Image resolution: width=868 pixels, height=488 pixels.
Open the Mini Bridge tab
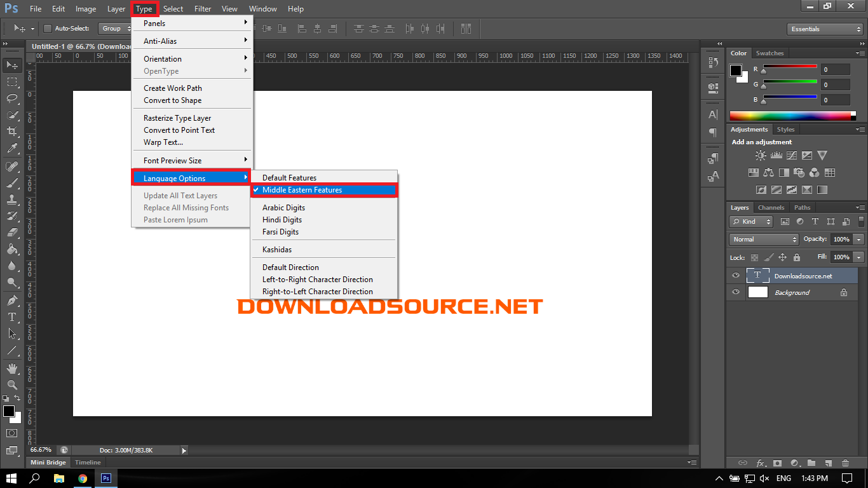[48, 463]
